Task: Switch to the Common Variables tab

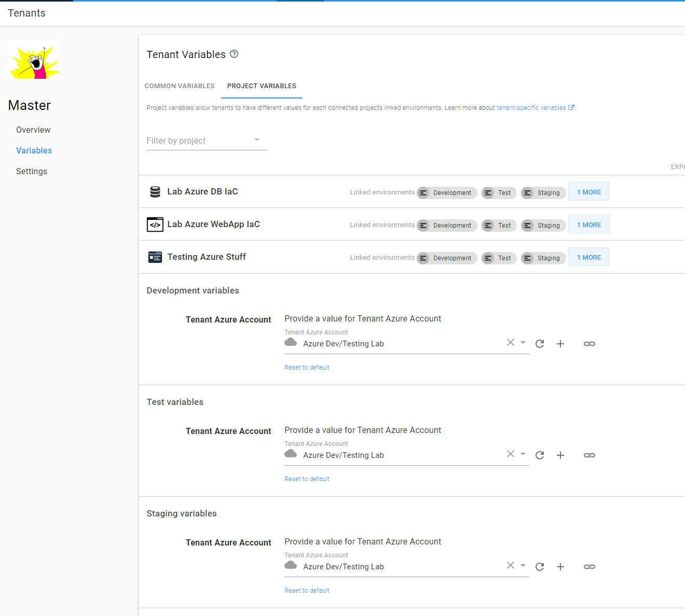Action: click(x=180, y=86)
